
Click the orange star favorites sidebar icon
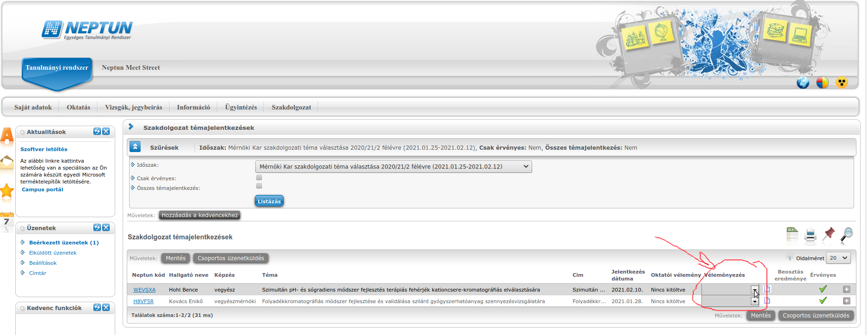[x=6, y=191]
